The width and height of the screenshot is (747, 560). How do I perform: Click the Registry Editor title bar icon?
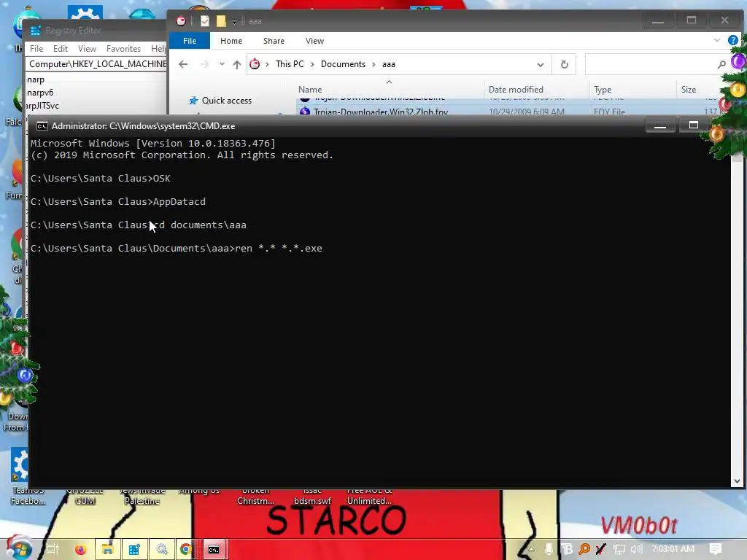(35, 31)
